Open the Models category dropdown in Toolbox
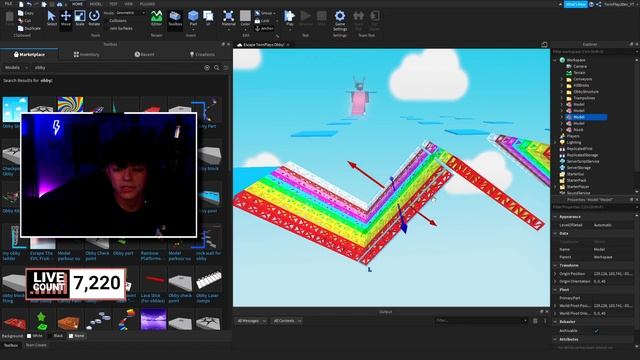The height and width of the screenshot is (360, 640). tap(16, 68)
